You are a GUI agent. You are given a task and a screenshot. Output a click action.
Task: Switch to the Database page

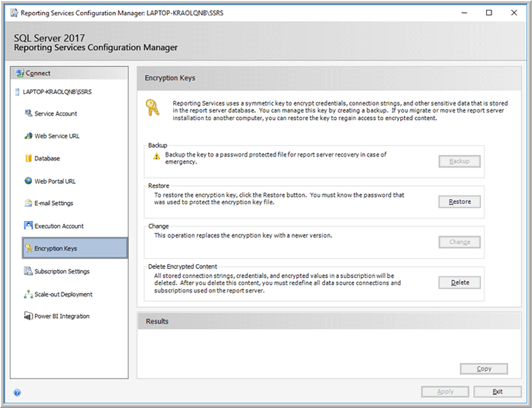click(x=47, y=158)
